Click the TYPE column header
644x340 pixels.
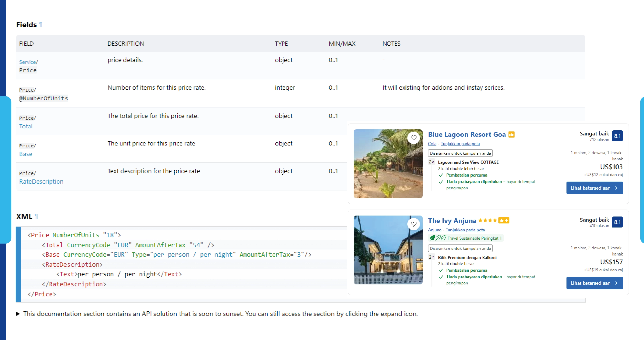point(282,44)
